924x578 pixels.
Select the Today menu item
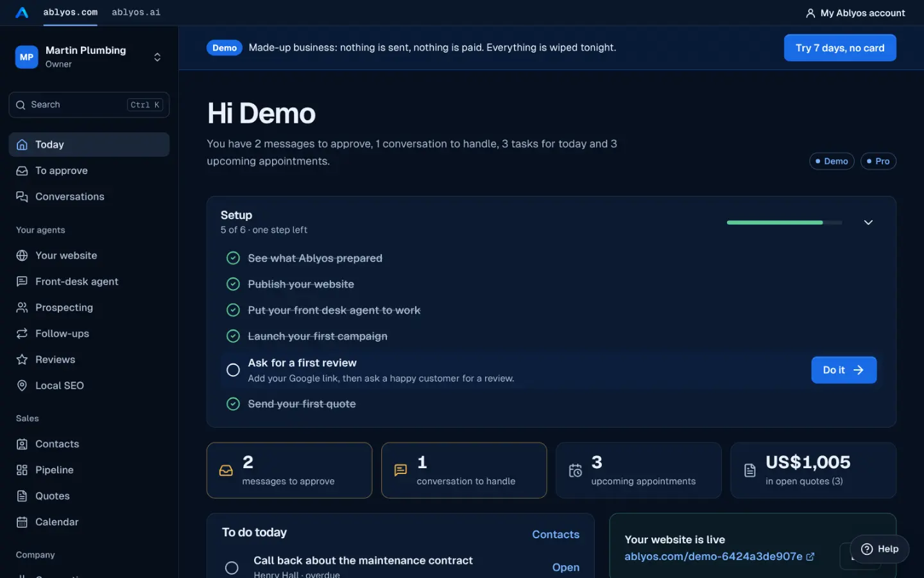coord(89,144)
